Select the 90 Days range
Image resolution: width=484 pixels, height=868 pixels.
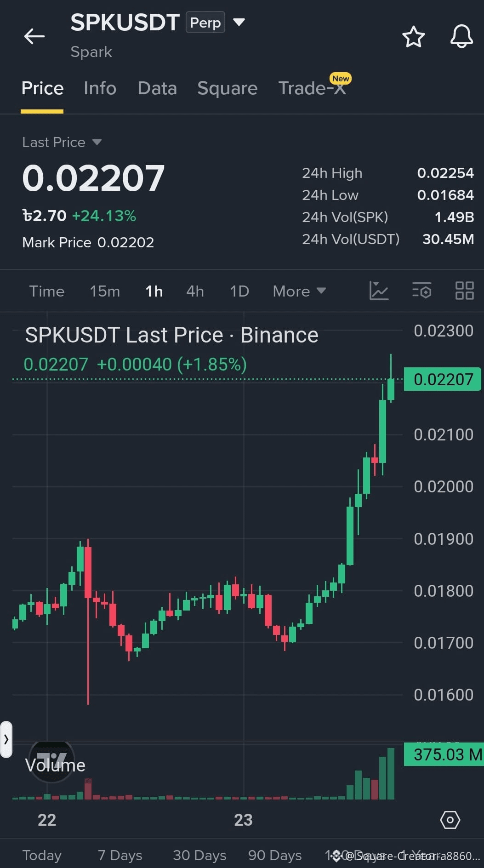coord(275,855)
